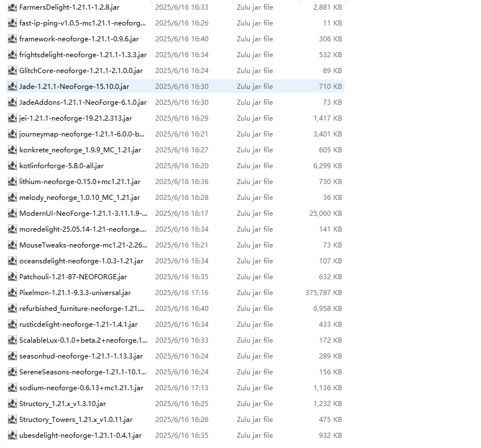Pick the icon beside sodium-neoforge-0.6.13+mc1.21.1.jar
This screenshot has width=481, height=448.
tap(12, 388)
